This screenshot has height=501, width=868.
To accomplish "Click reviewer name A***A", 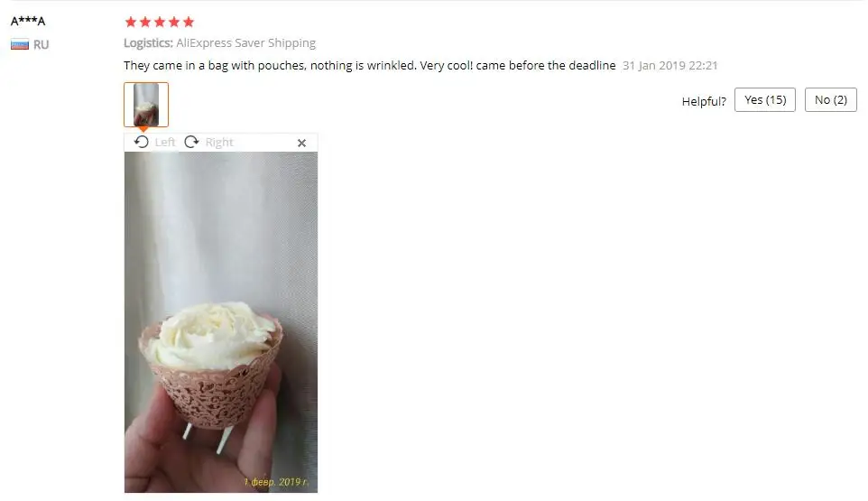I will point(28,21).
